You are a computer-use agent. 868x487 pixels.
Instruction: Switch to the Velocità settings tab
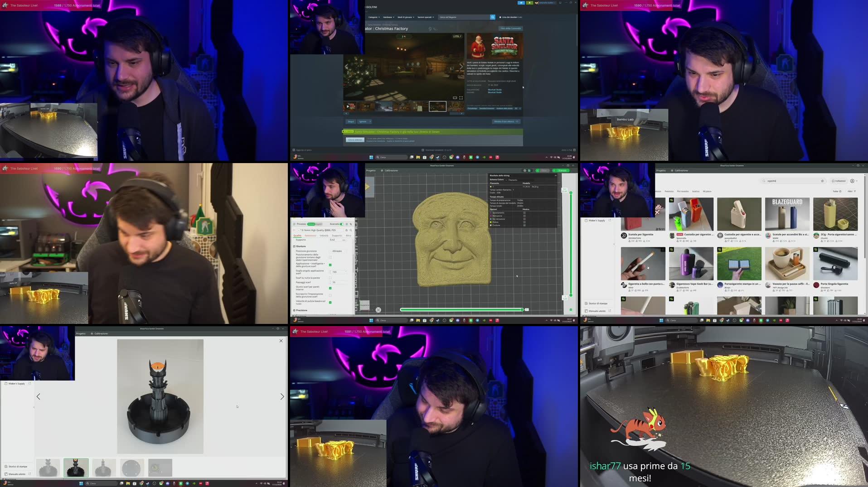(324, 236)
